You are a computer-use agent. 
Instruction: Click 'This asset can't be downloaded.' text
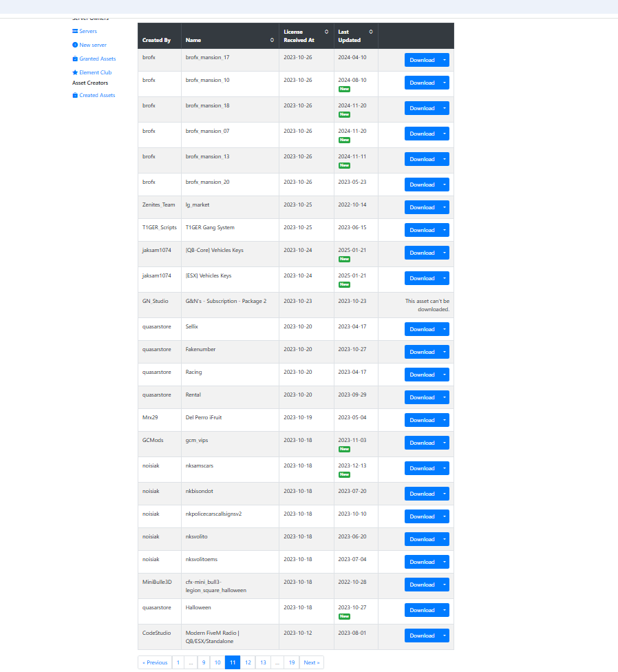(x=427, y=305)
